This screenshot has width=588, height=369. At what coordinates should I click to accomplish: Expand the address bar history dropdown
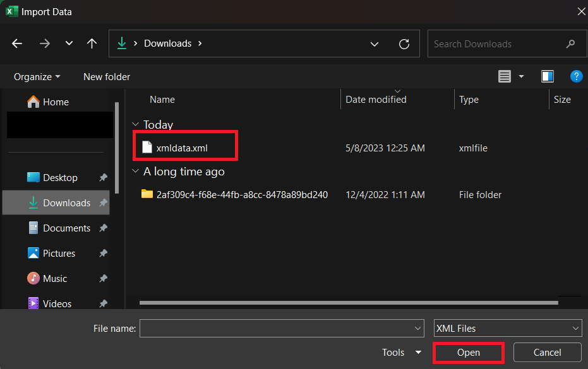375,44
